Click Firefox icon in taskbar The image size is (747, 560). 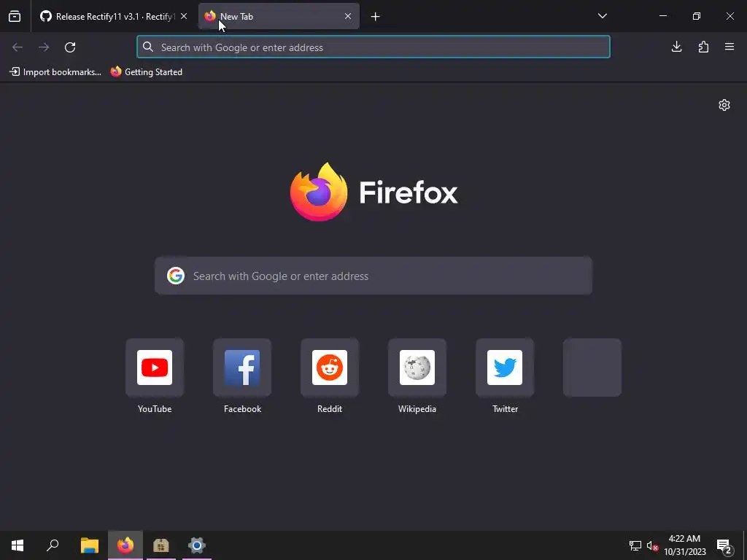[x=125, y=545]
